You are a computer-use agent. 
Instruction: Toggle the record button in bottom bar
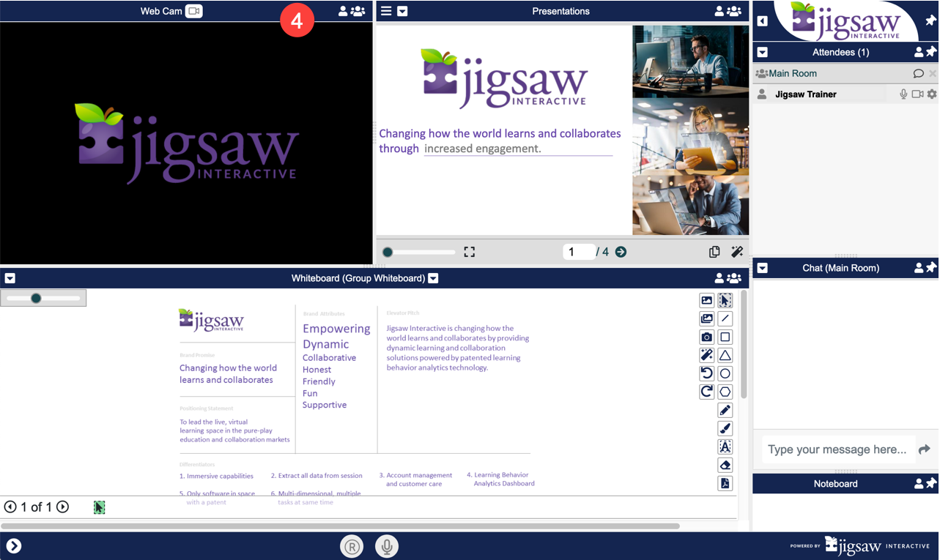(x=352, y=546)
